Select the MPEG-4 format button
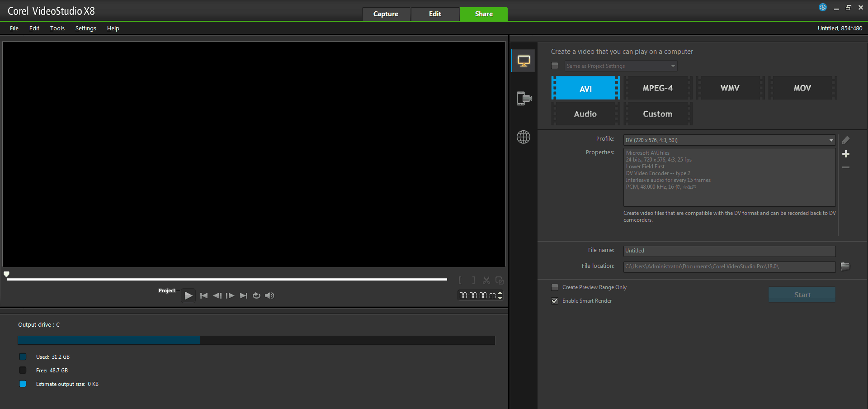868x409 pixels. tap(658, 88)
